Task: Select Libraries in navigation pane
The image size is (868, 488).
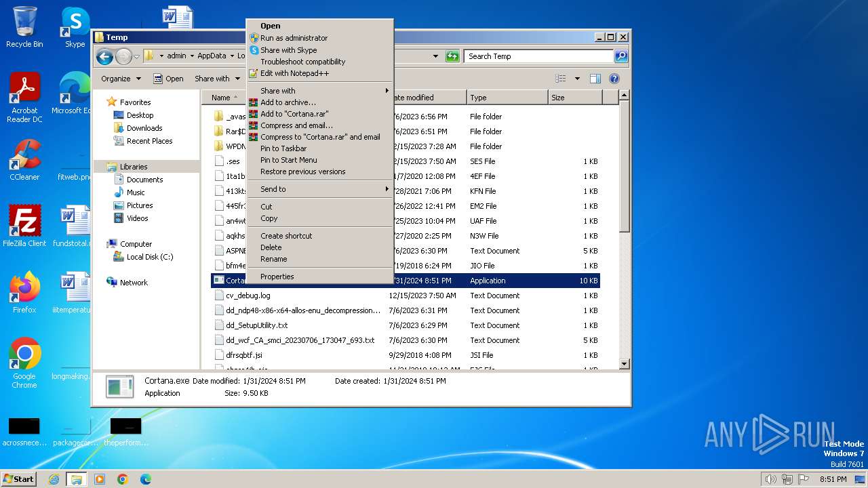Action: [x=134, y=167]
